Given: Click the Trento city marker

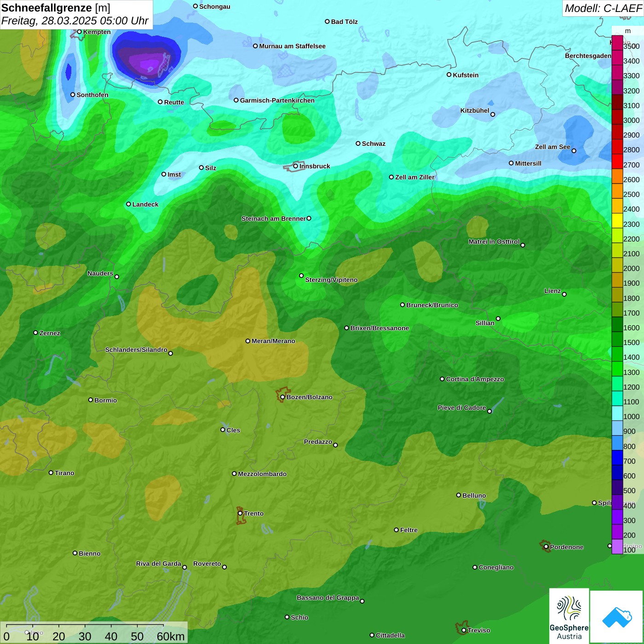Looking at the screenshot, I should pyautogui.click(x=240, y=513).
